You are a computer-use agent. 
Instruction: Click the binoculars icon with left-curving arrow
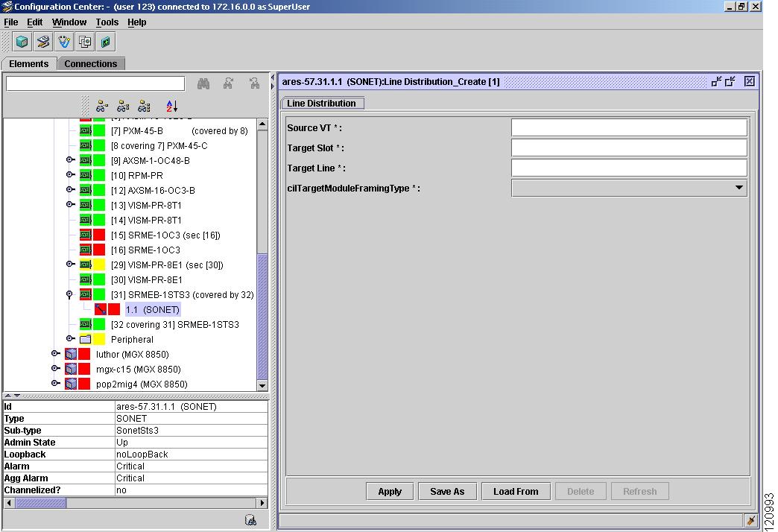pyautogui.click(x=255, y=83)
